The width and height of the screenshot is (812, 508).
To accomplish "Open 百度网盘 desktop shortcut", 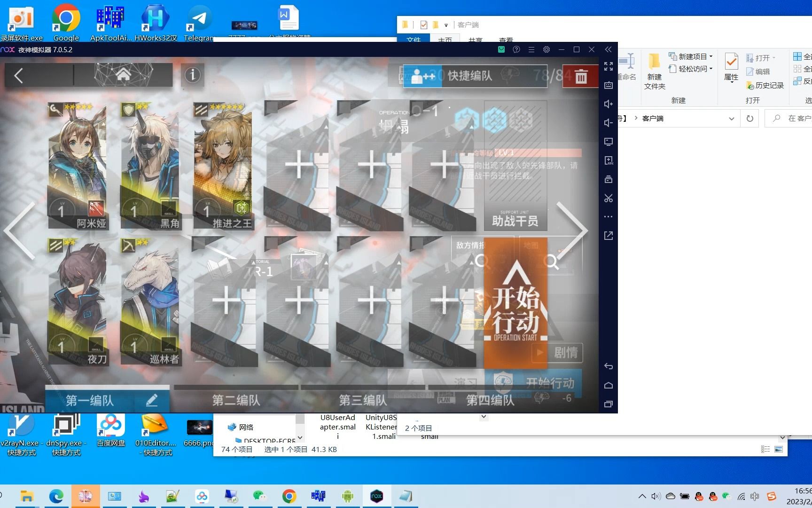I will point(111,430).
